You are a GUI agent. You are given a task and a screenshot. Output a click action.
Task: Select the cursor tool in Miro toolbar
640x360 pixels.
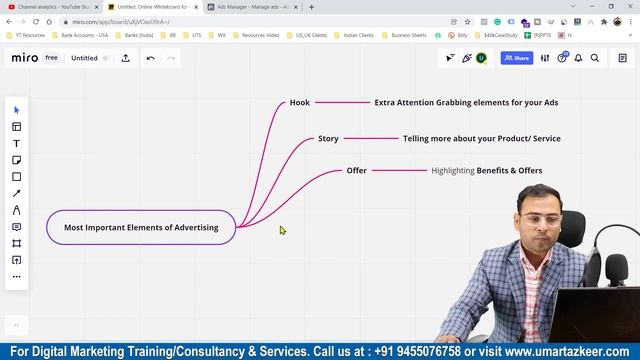16,110
